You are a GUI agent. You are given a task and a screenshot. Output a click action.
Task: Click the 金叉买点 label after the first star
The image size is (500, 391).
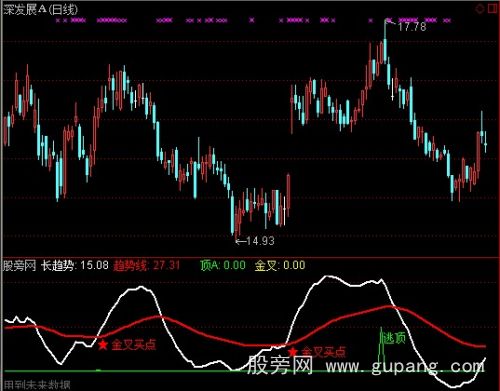point(134,345)
